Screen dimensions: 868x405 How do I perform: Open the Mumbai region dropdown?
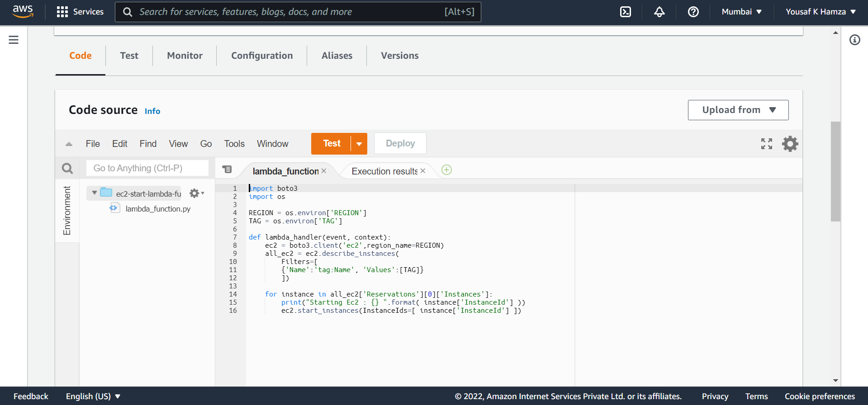(741, 12)
